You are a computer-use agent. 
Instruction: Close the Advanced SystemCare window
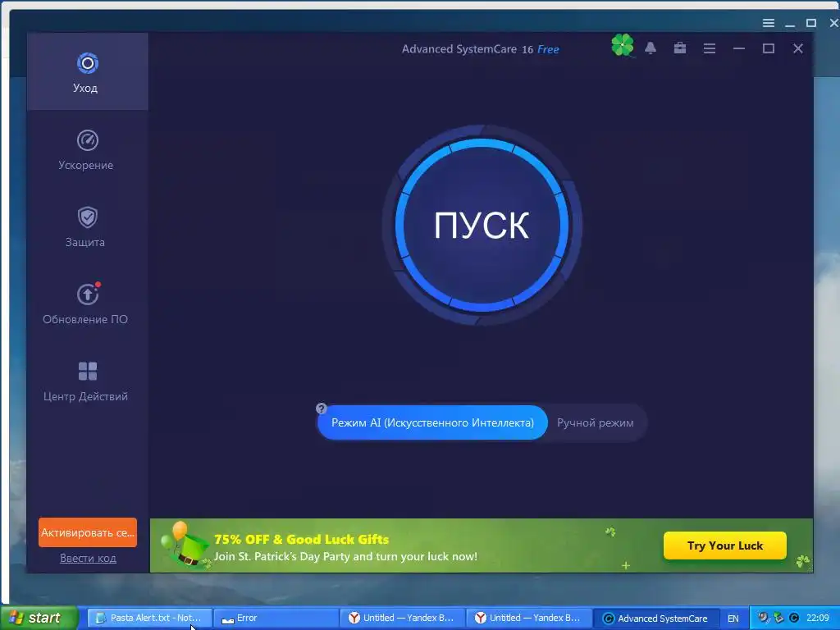(x=797, y=48)
